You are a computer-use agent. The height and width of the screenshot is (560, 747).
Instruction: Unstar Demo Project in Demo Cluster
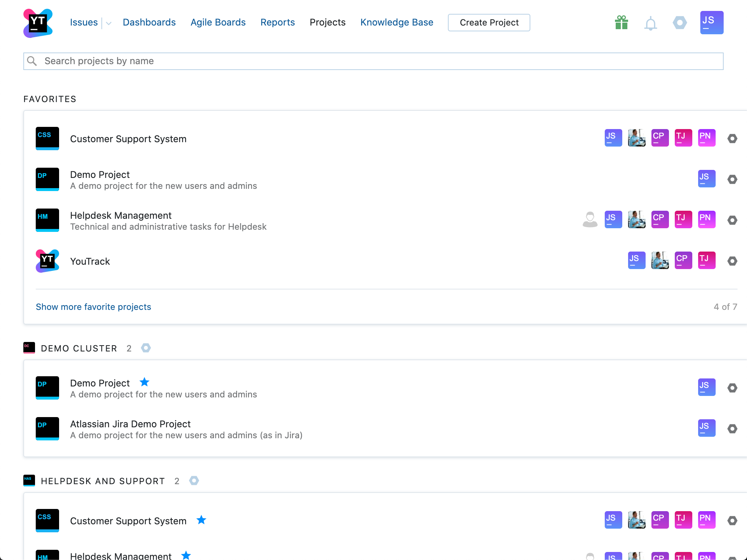144,382
